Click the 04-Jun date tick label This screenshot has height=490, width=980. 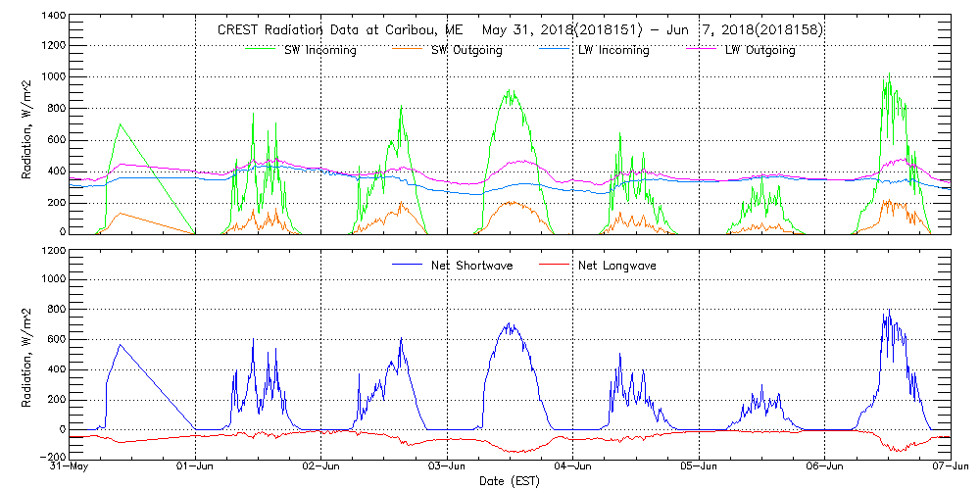click(x=573, y=467)
